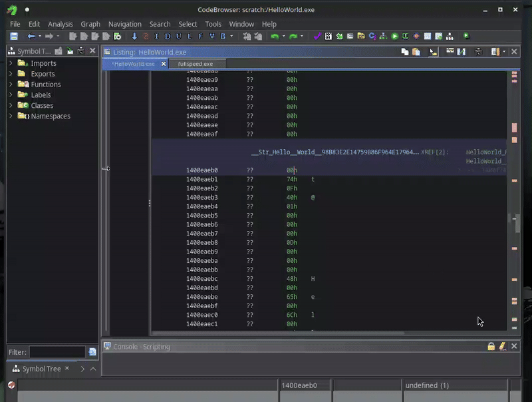Open the bytes viewer binary icon
Image resolution: width=532 pixels, height=402 pixels.
[x=328, y=37]
